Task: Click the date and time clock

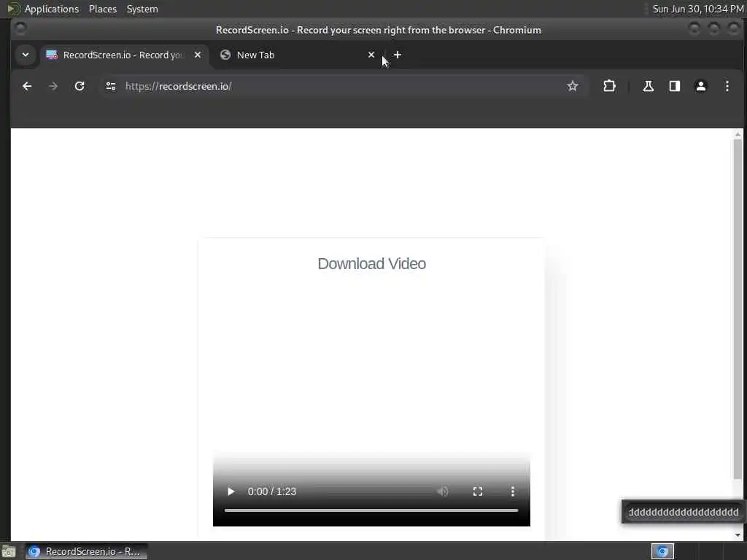Action: click(697, 9)
